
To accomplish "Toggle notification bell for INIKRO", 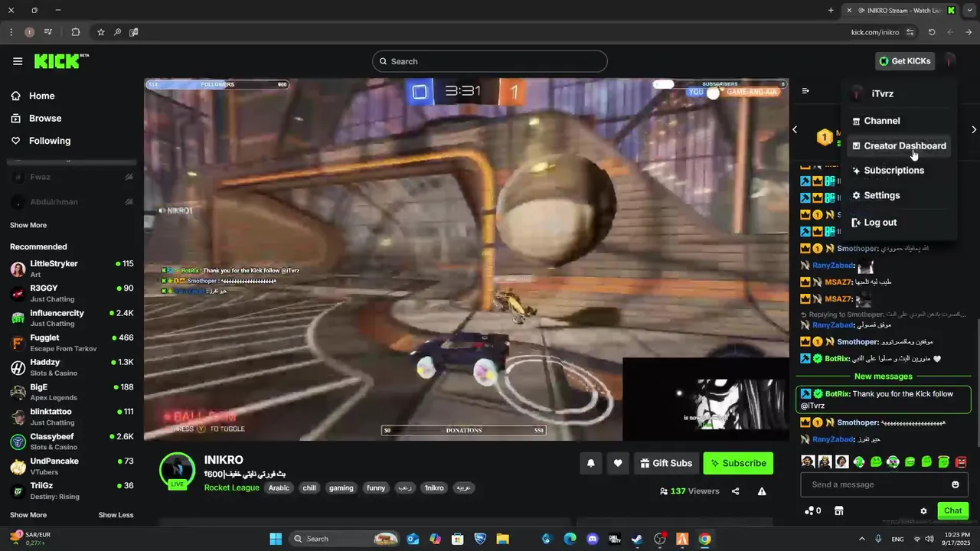I will [591, 463].
